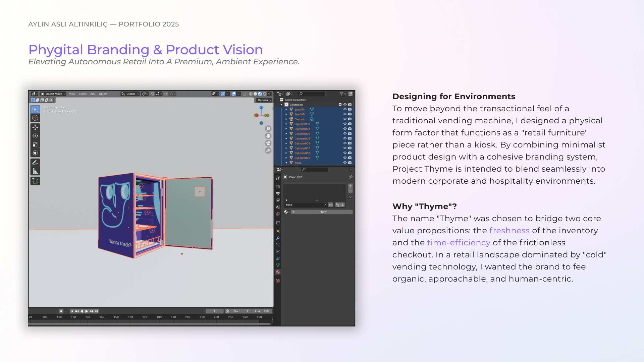Activate the Measure tool

pos(35,171)
